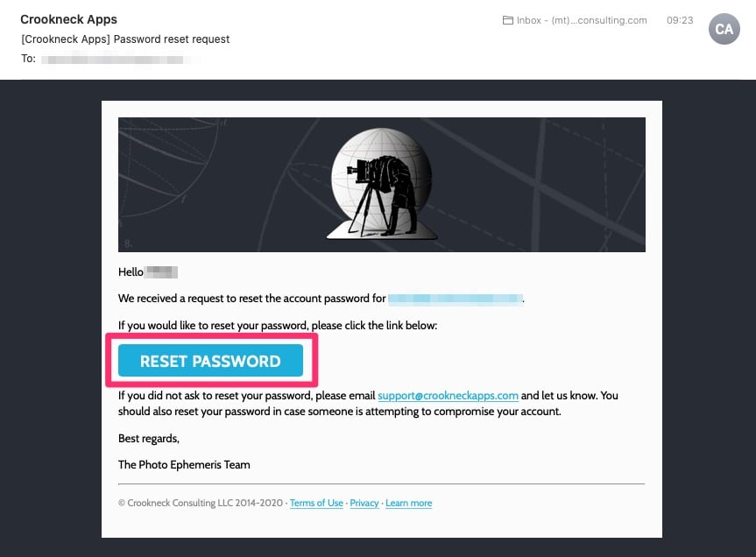Click the Inbox mailbox account label
The image size is (756, 557).
[582, 20]
